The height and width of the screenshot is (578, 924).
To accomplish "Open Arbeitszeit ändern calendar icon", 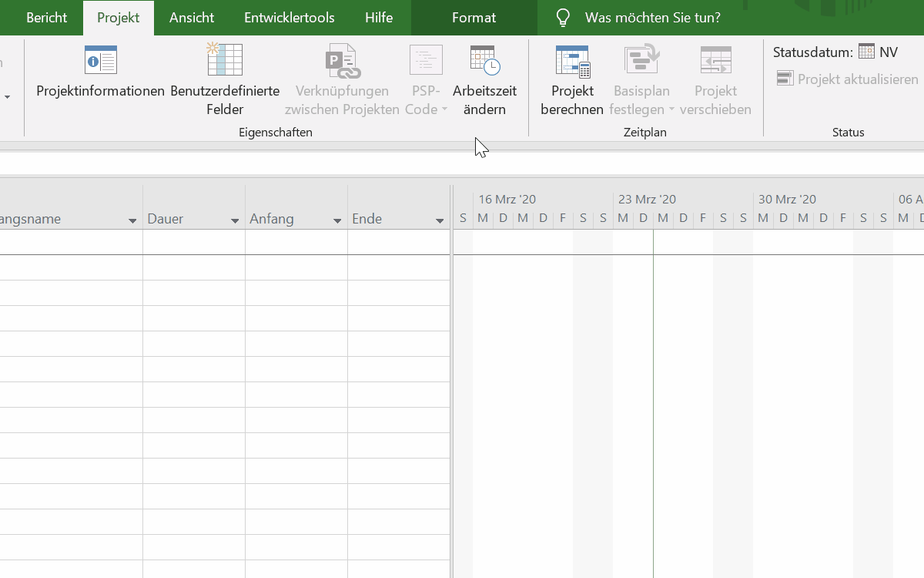I will pos(484,60).
